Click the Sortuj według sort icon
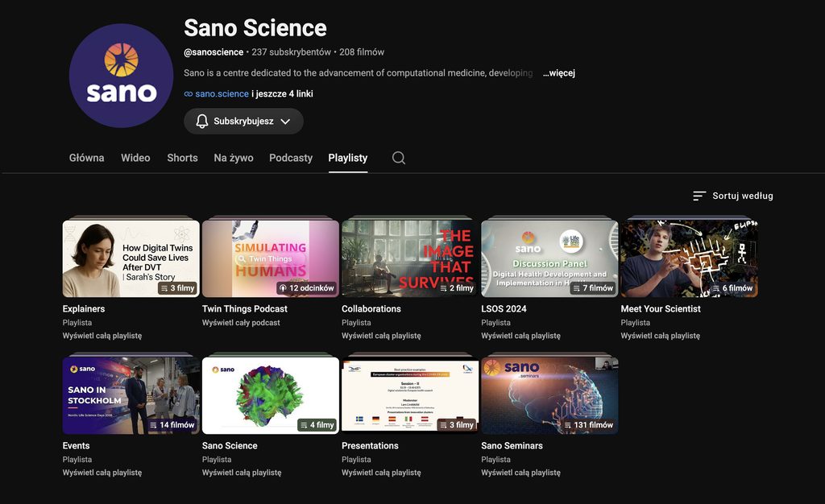The height and width of the screenshot is (504, 825). tap(699, 196)
